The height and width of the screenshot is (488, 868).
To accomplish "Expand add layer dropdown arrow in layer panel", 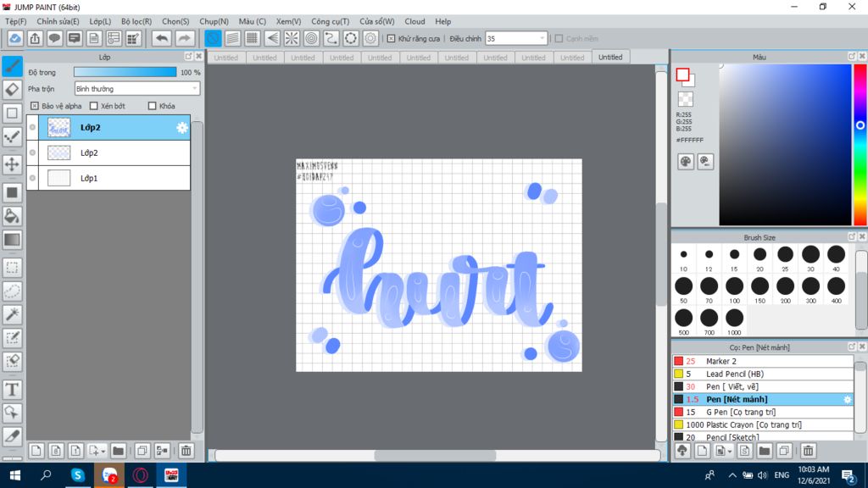I will (x=103, y=452).
